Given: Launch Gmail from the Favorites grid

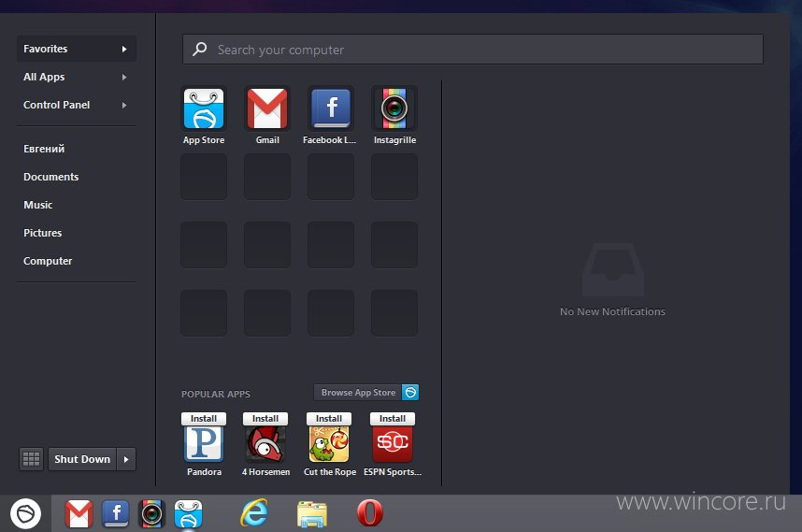Looking at the screenshot, I should (267, 108).
